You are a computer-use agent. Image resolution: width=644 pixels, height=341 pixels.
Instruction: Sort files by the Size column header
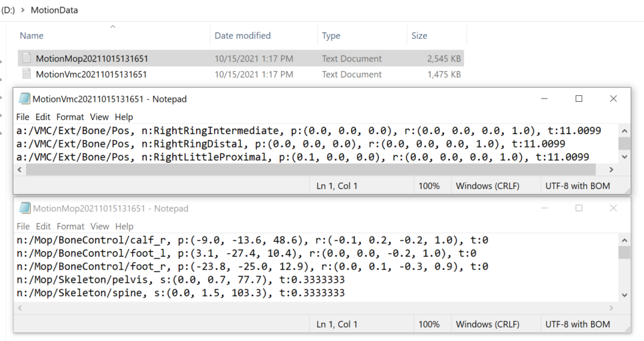[x=419, y=36]
